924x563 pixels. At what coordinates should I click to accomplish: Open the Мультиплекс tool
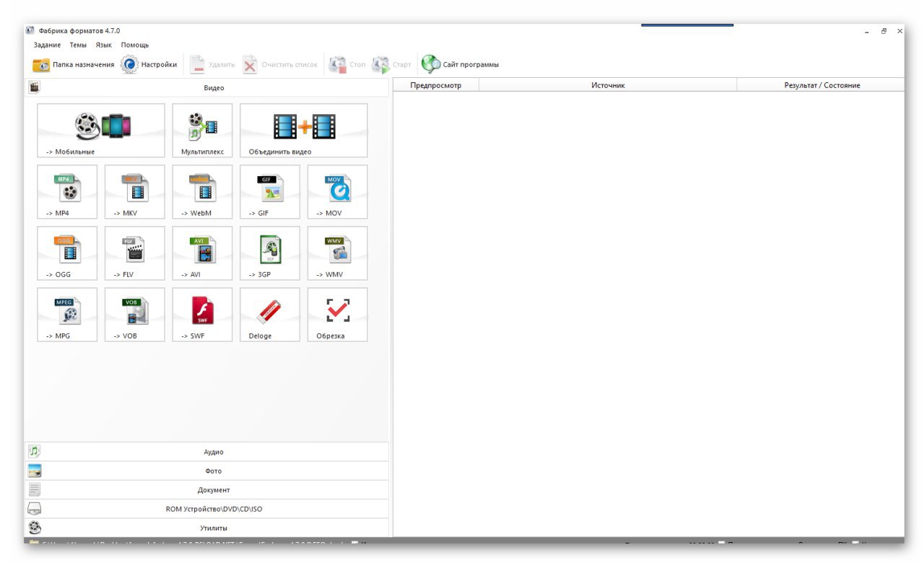click(x=202, y=131)
